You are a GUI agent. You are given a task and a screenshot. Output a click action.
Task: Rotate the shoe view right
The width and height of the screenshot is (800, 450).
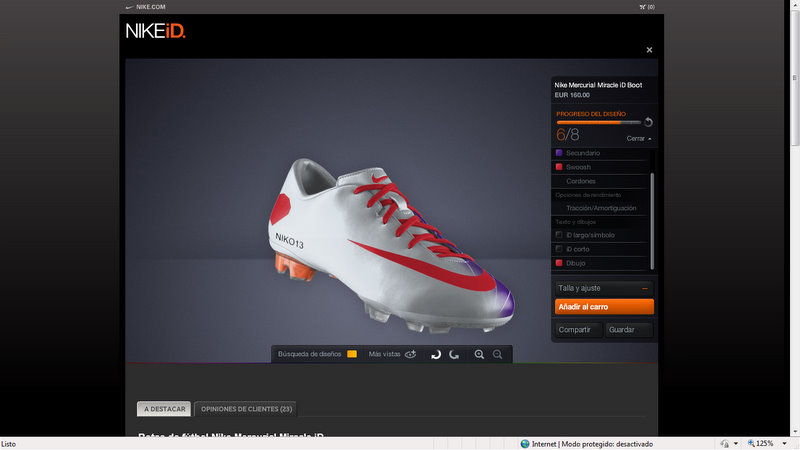[454, 354]
